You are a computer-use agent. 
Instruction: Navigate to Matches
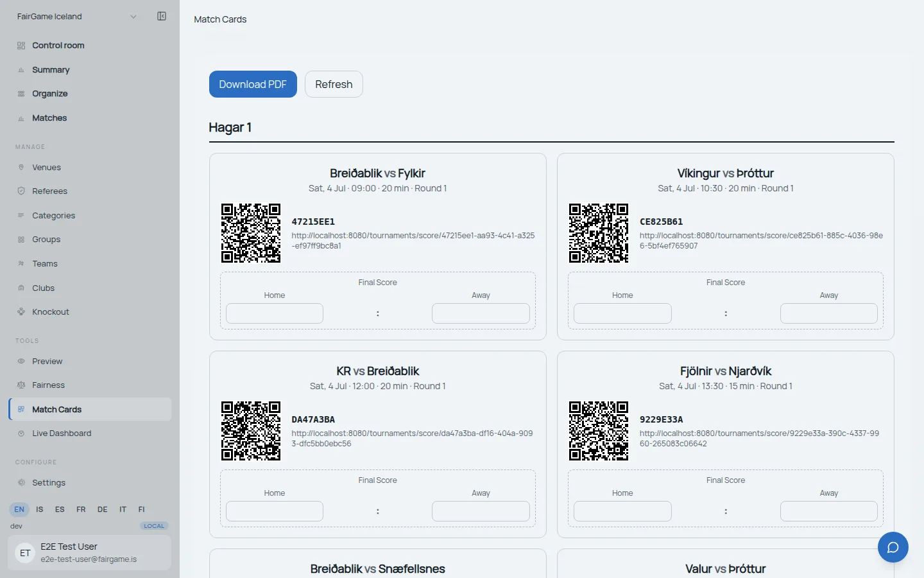click(90, 118)
